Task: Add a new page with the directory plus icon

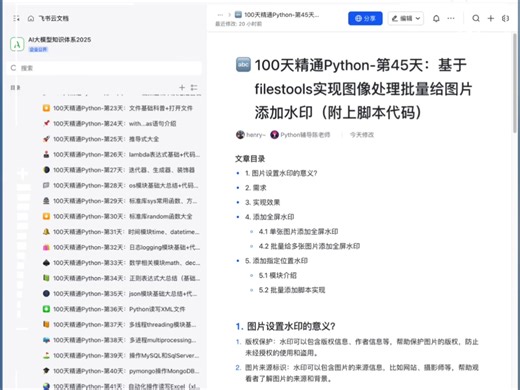Action: click(x=182, y=88)
